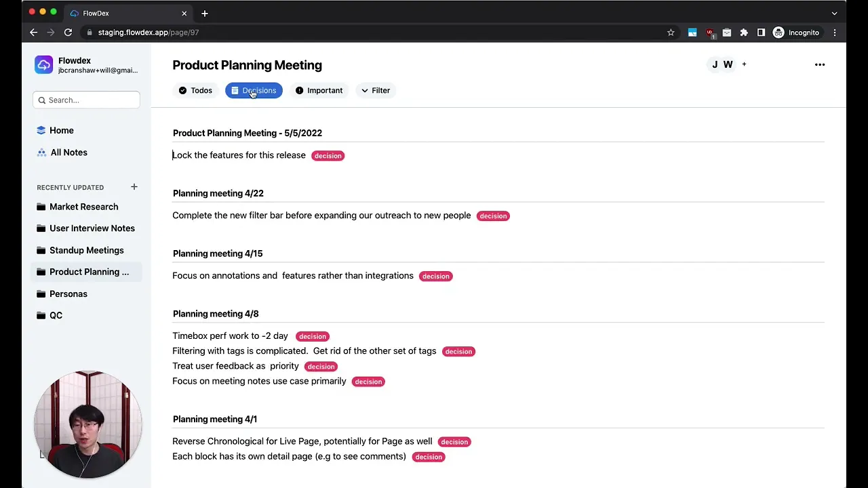Click the Home layers icon
868x488 pixels.
click(x=41, y=130)
